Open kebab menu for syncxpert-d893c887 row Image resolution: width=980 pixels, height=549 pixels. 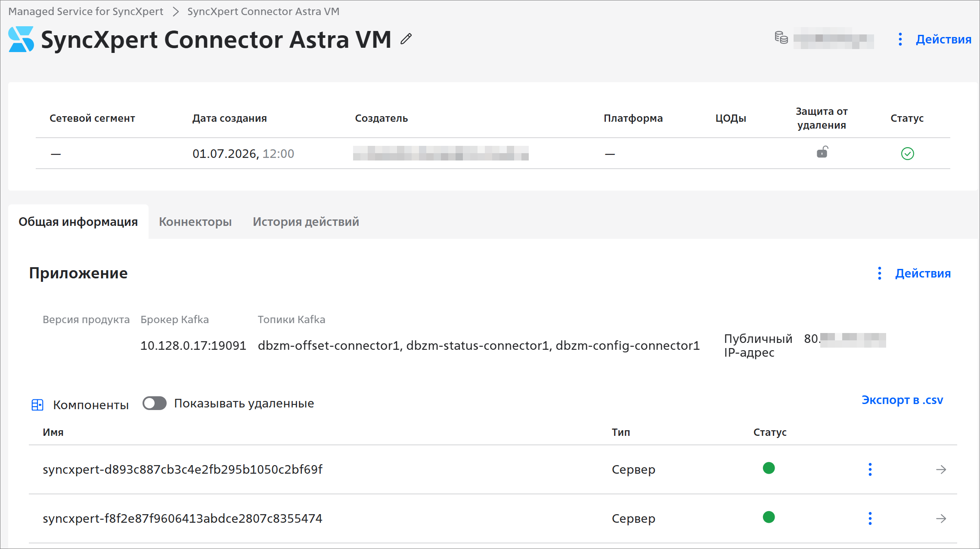tap(870, 469)
